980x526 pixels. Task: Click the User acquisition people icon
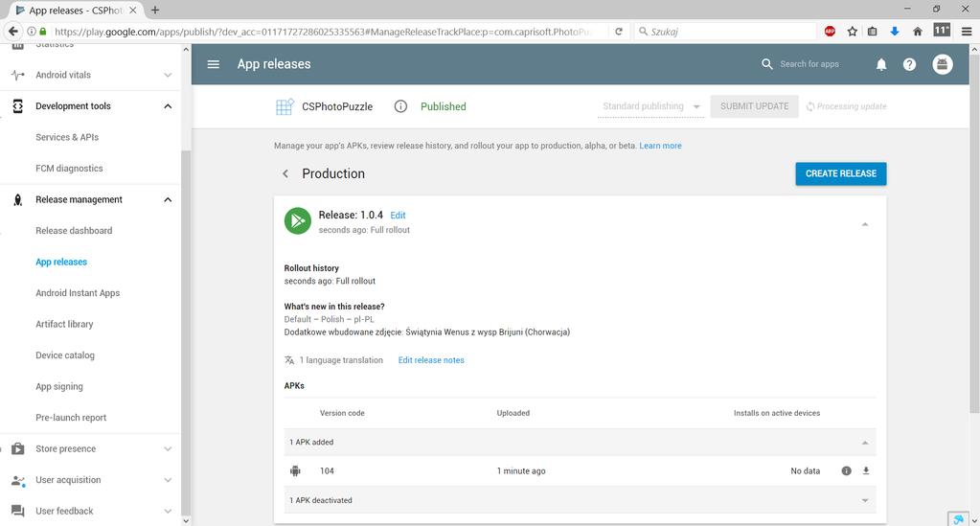tap(17, 480)
